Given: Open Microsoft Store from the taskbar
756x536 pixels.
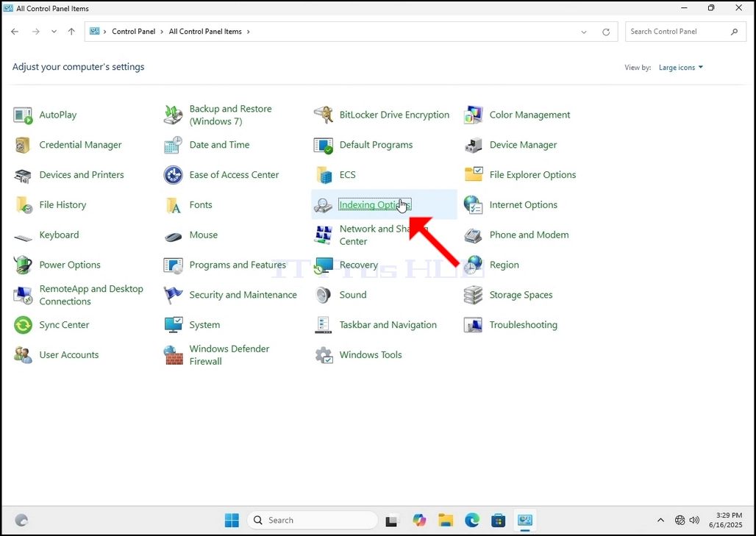Looking at the screenshot, I should [498, 520].
